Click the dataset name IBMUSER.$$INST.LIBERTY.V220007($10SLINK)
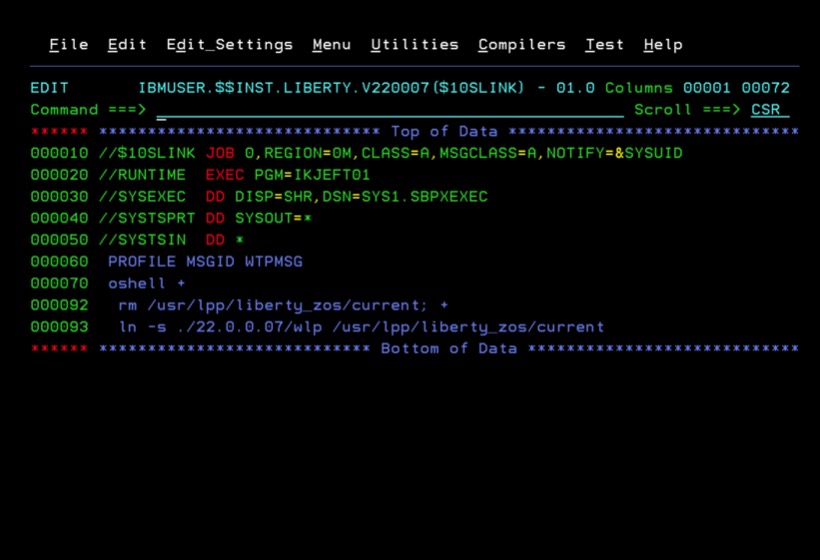The image size is (820, 560). coord(331,88)
